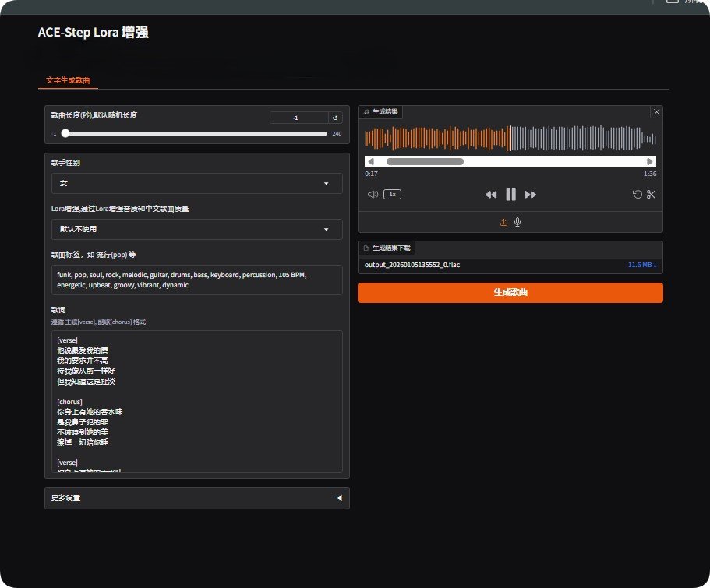710x588 pixels.
Task: Clear the audio result with X button
Action: [656, 112]
